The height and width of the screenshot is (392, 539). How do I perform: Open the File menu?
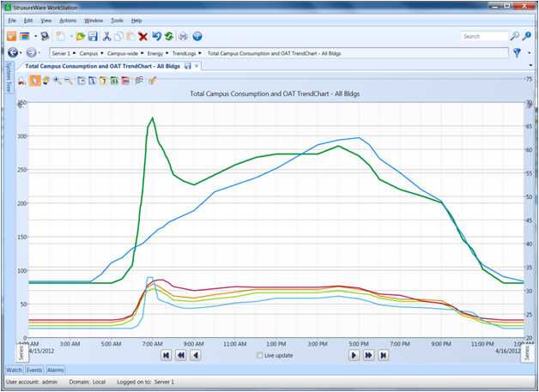pos(12,21)
